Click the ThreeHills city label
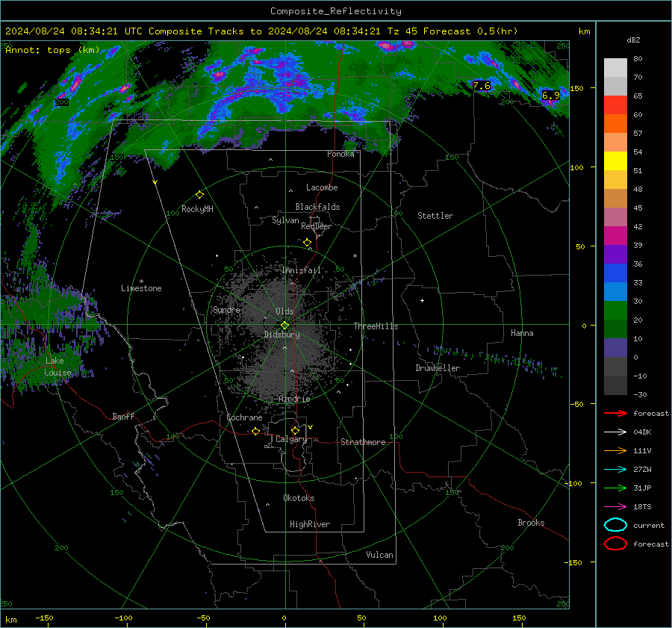The image size is (672, 628). tap(376, 326)
